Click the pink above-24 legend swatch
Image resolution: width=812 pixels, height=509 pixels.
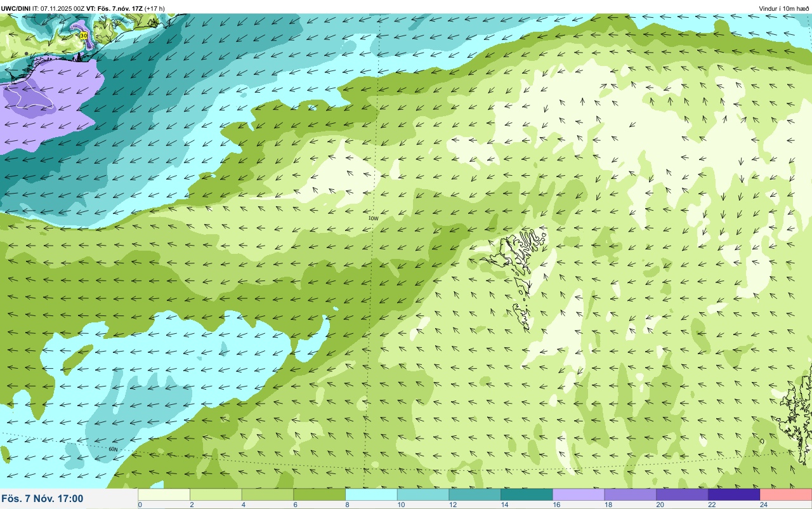pyautogui.click(x=786, y=494)
